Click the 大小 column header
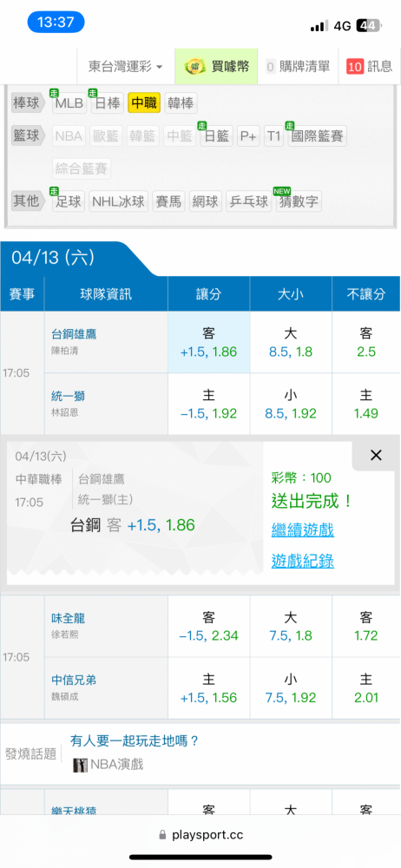 point(291,294)
